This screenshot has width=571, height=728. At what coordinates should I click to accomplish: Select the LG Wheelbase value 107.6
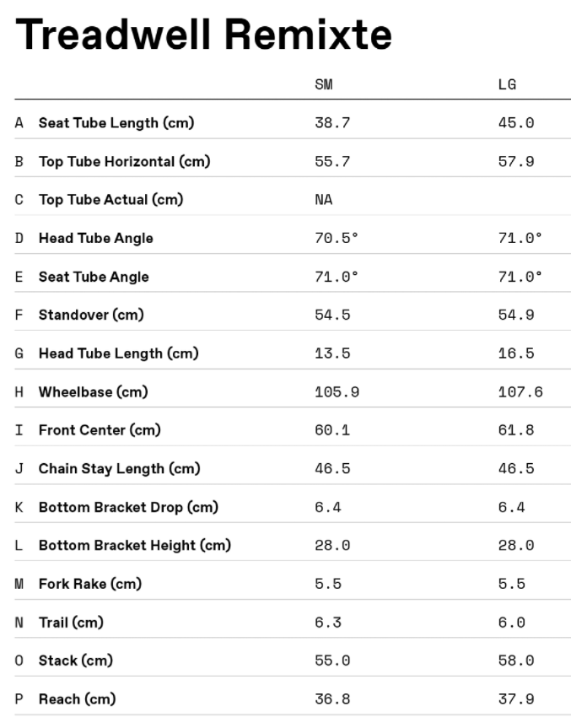pyautogui.click(x=520, y=392)
